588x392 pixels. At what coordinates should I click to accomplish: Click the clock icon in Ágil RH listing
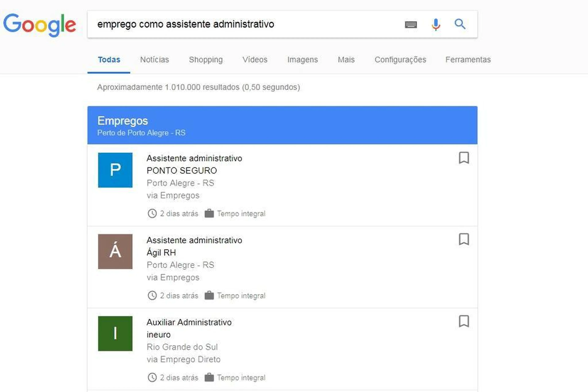point(152,295)
